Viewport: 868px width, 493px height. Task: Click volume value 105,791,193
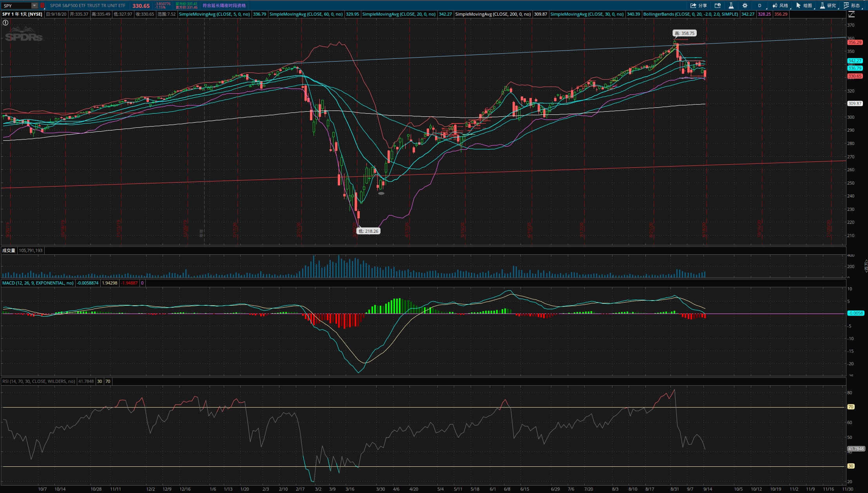click(x=31, y=250)
